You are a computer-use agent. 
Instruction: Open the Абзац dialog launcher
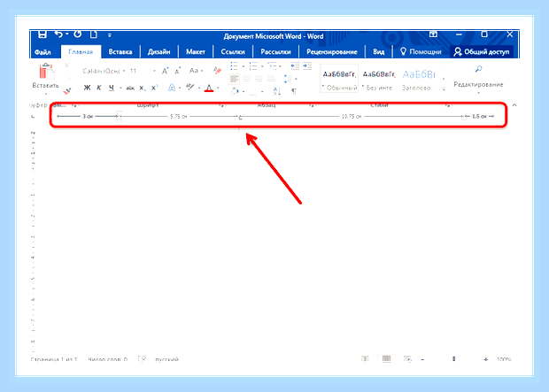click(x=312, y=105)
